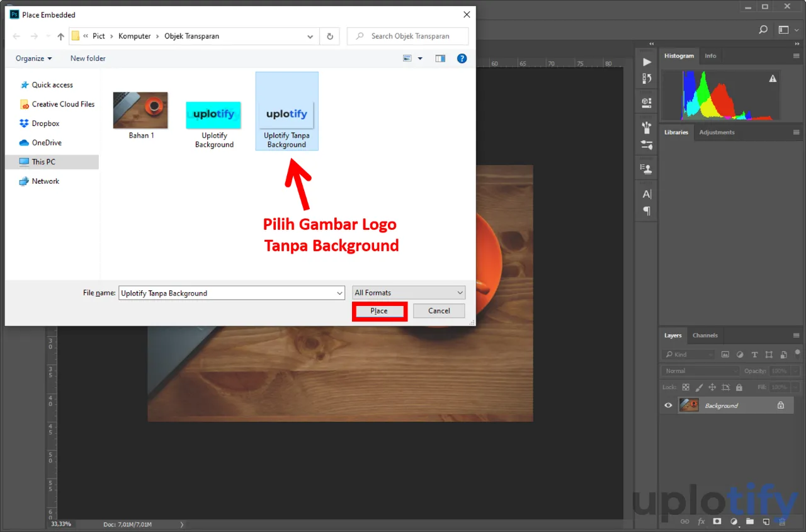This screenshot has width=806, height=532.
Task: Click the Cancel button
Action: (x=439, y=311)
